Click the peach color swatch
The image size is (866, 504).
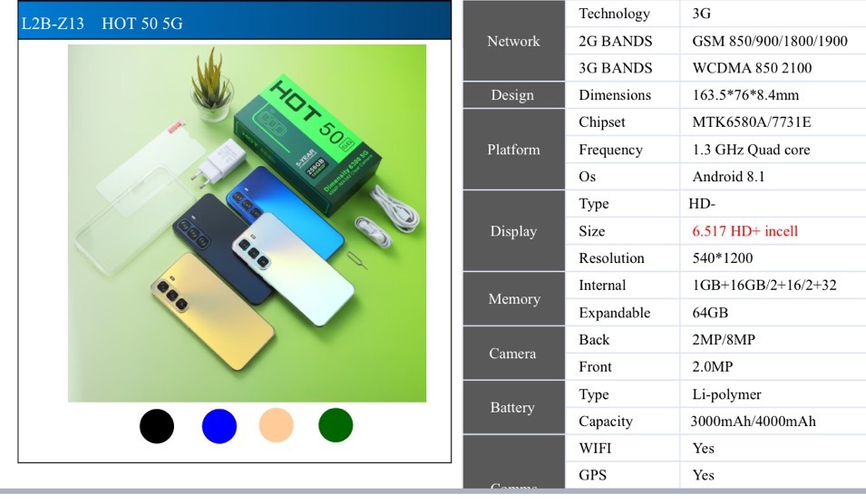(x=277, y=425)
